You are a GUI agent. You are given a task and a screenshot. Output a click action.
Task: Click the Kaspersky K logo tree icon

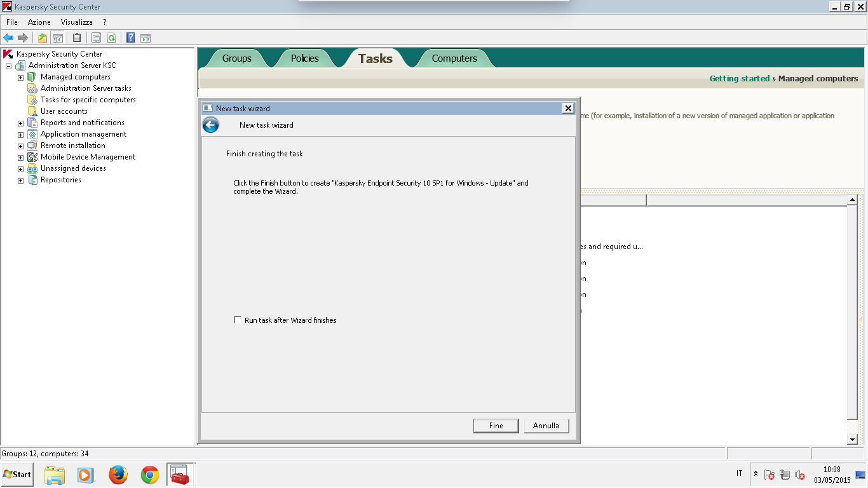click(8, 54)
